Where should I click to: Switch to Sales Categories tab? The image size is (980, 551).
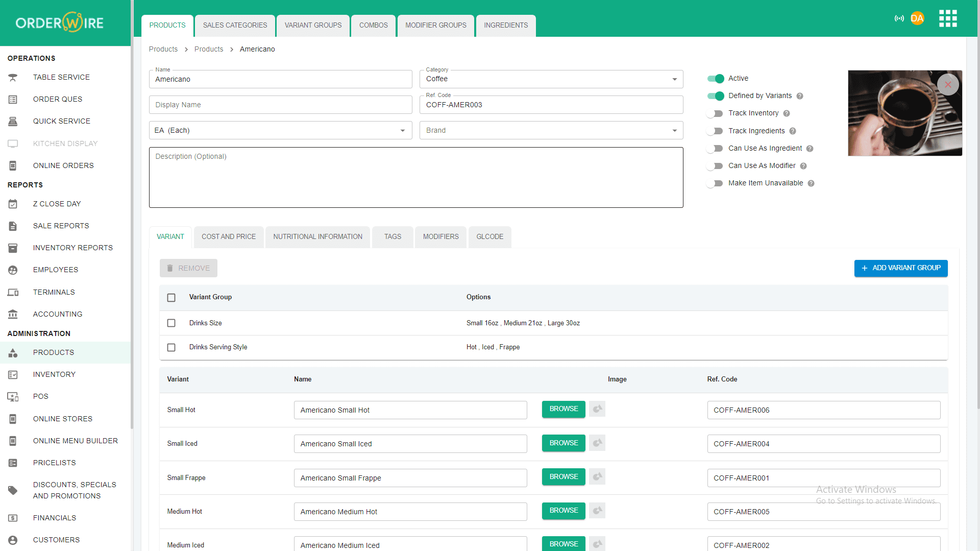coord(235,26)
